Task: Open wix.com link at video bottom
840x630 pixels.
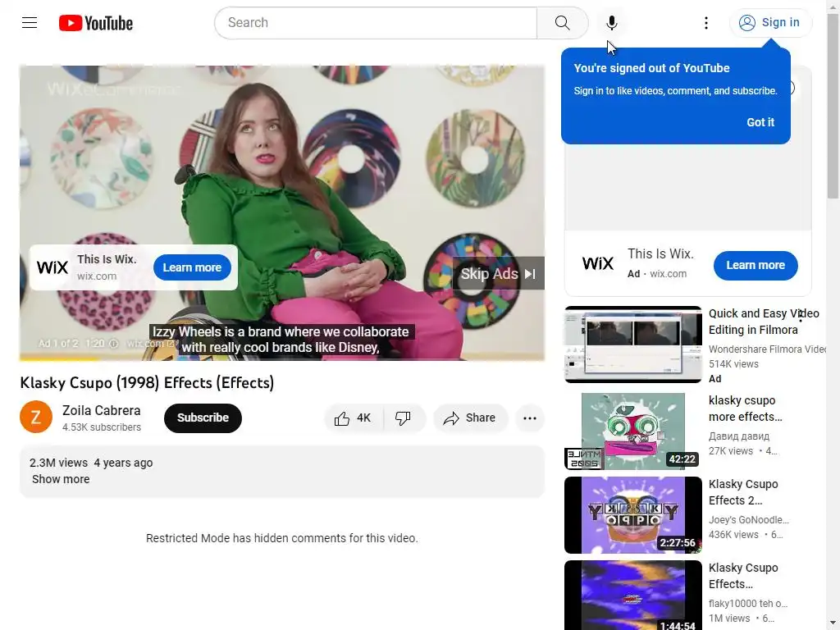Action: pos(150,344)
